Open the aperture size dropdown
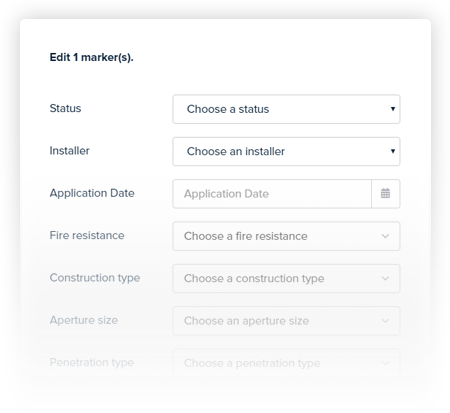The height and width of the screenshot is (413, 450). tap(286, 321)
